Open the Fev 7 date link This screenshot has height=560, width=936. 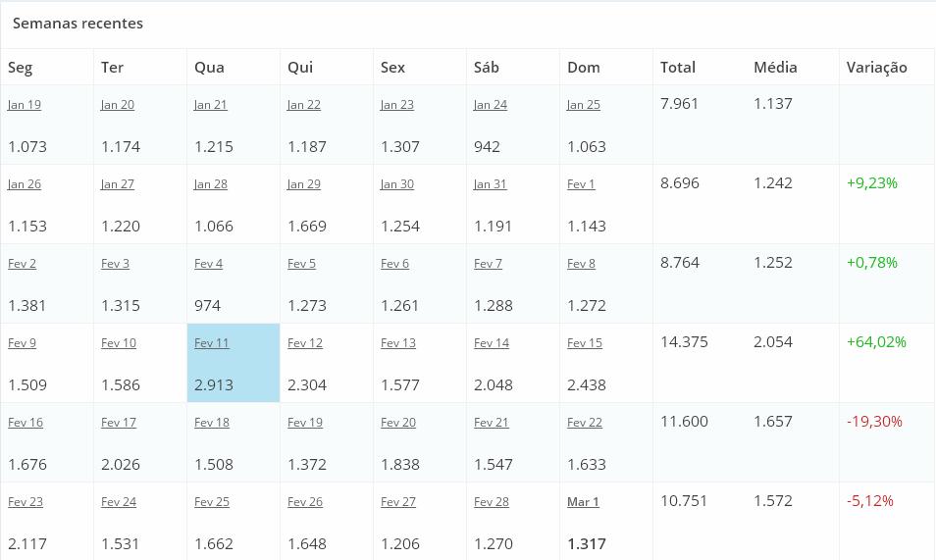(x=488, y=263)
